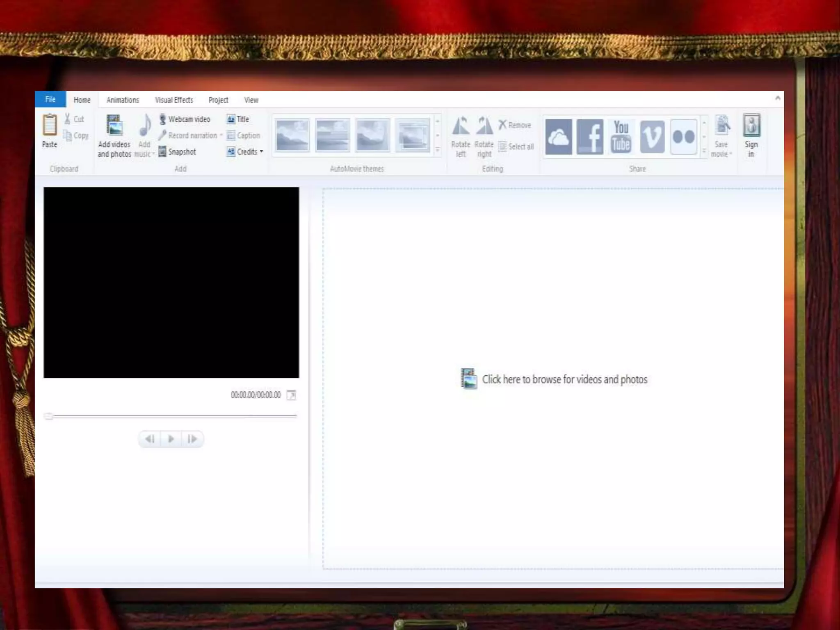Share movie to YouTube

(x=621, y=137)
